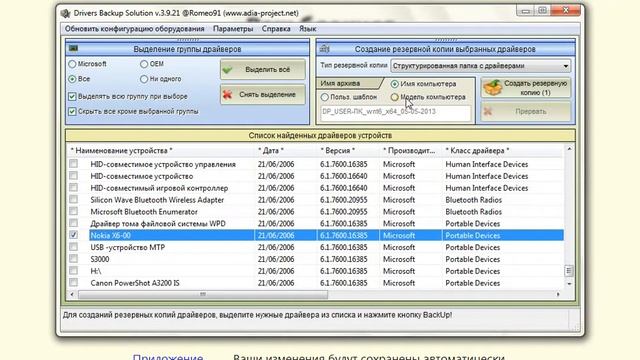Viewport: 640px width, 360px height.
Task: Check the S3000 driver checkbox
Action: click(x=73, y=258)
